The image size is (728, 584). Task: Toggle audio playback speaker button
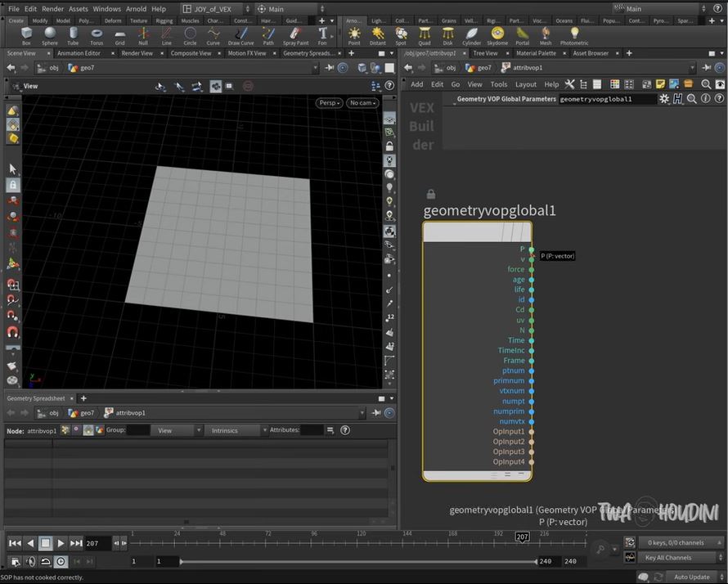point(30,562)
